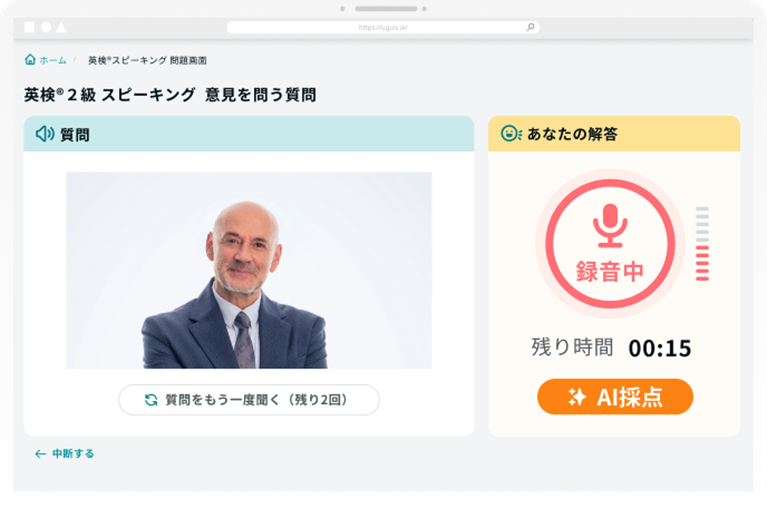The height and width of the screenshot is (509, 767).
Task: Click the sparkle icon on AI採点
Action: click(577, 397)
